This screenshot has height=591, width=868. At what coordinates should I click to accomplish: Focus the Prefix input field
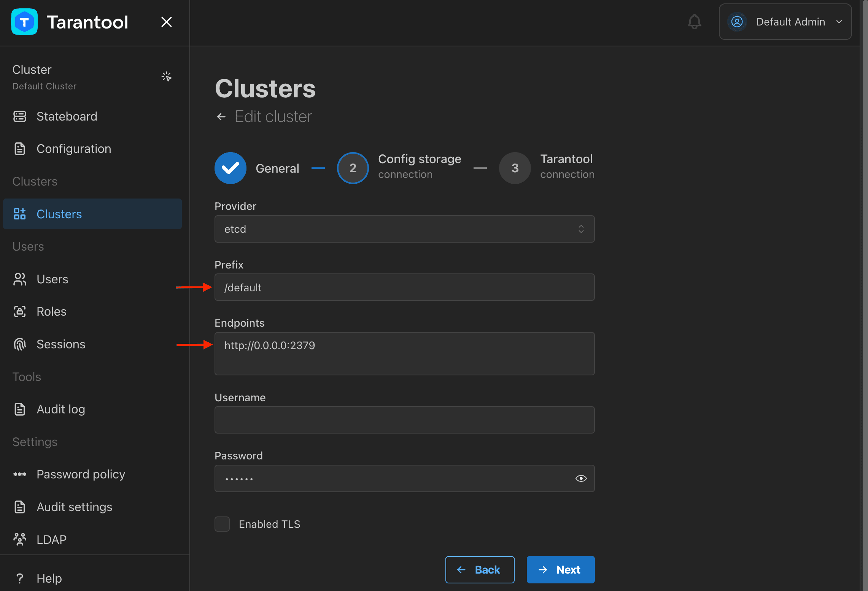click(x=405, y=287)
